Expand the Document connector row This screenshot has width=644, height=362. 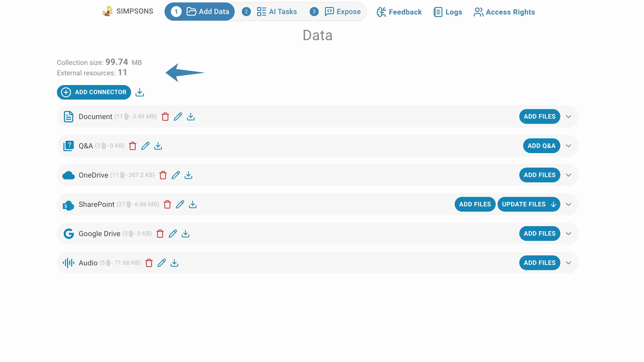[568, 117]
